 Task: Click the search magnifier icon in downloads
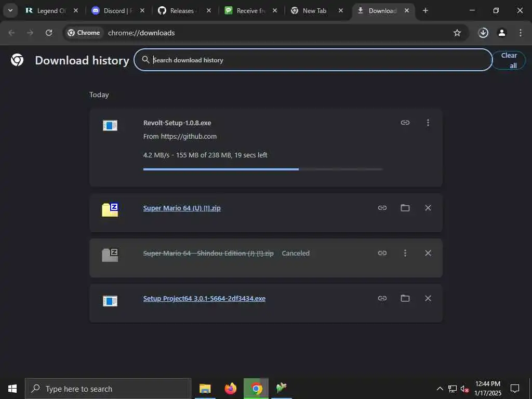pos(145,60)
